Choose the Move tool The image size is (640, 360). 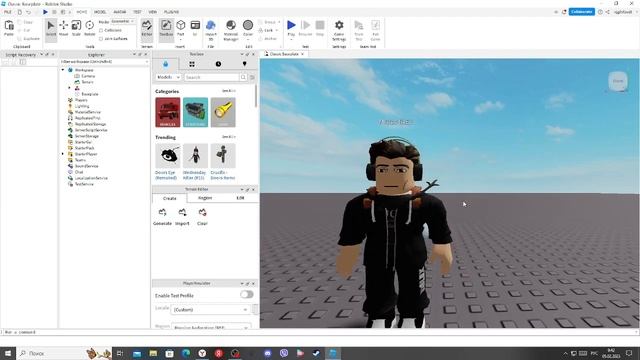pyautogui.click(x=64, y=29)
